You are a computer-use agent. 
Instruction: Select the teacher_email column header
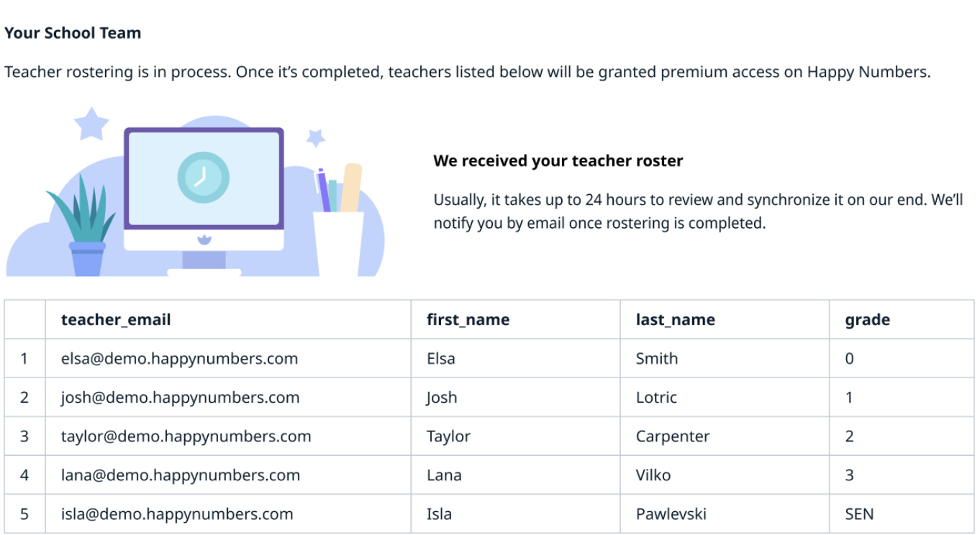116,320
